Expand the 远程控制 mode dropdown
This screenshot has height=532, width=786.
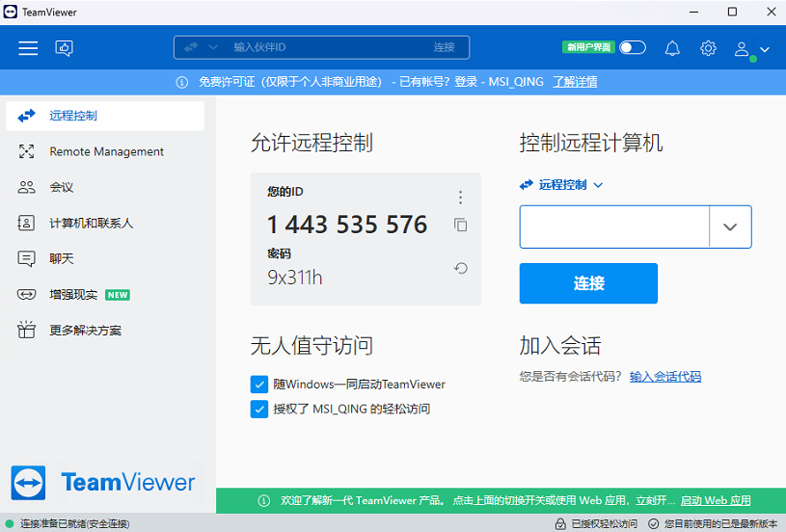point(561,185)
